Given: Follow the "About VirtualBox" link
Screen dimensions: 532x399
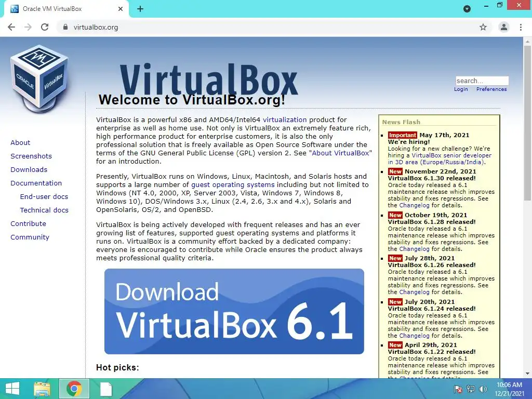Looking at the screenshot, I should 340,153.
